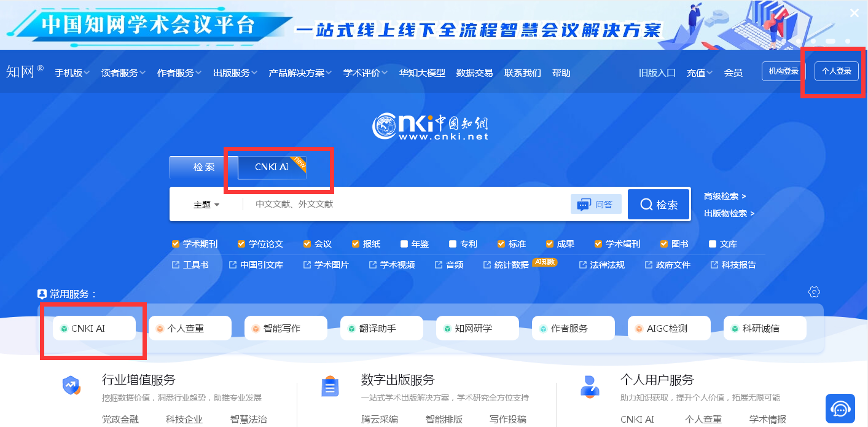Click the 个人登录 button
The height and width of the screenshot is (427, 868).
(836, 71)
